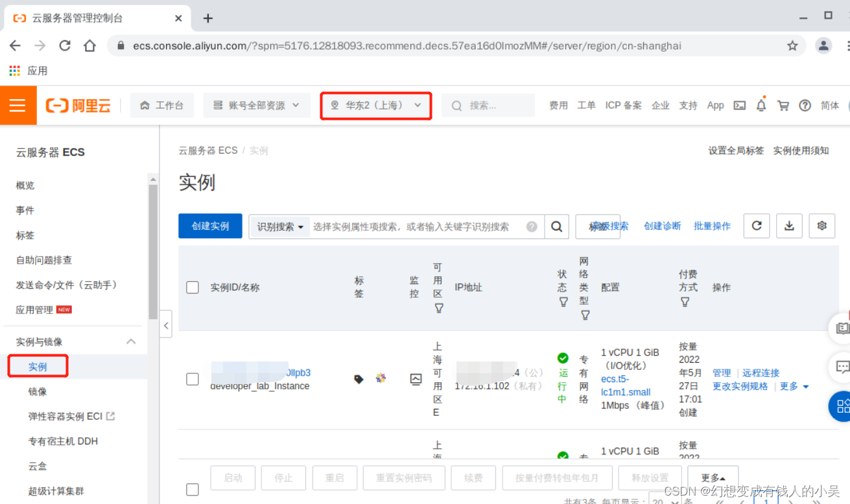Click 云服务器 ECS breadcrumb
This screenshot has height=504, width=850.
pos(208,150)
